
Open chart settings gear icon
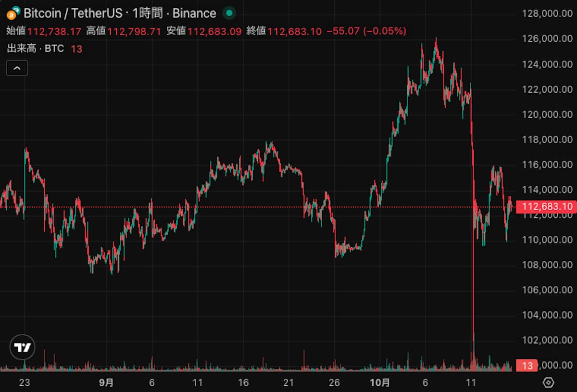point(548,382)
